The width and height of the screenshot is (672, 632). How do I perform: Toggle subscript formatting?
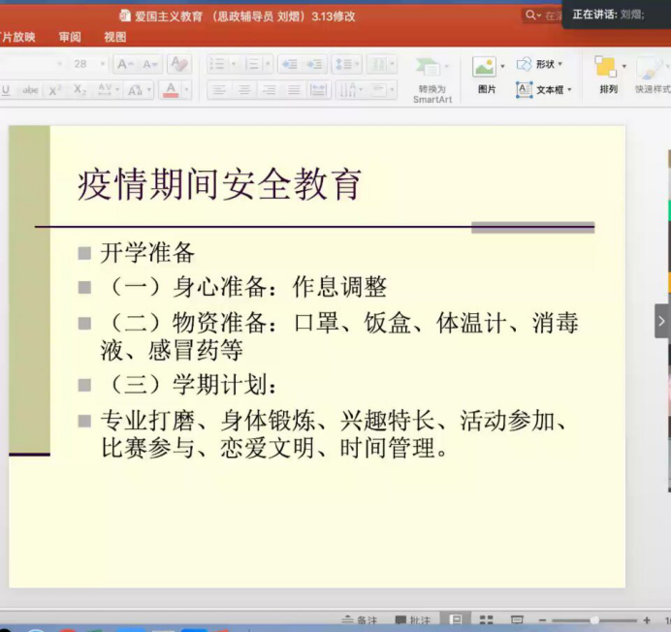pos(80,90)
